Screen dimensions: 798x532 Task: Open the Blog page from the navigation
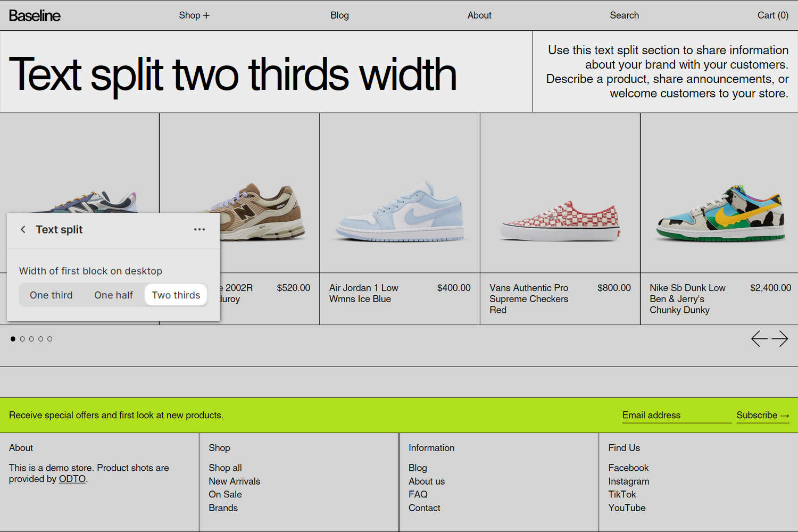[x=339, y=15]
